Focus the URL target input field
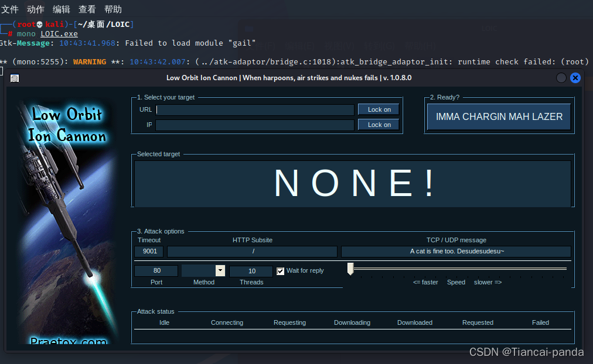Image resolution: width=593 pixels, height=364 pixels. (254, 110)
